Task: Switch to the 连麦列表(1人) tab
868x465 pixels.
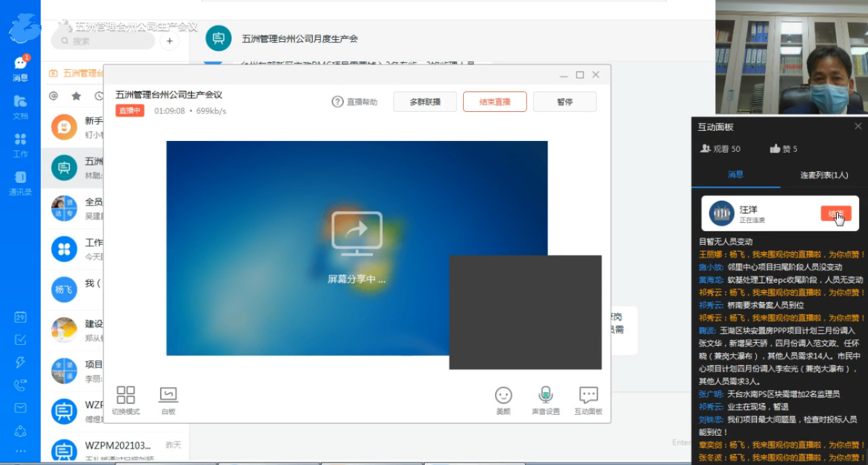Action: tap(824, 175)
